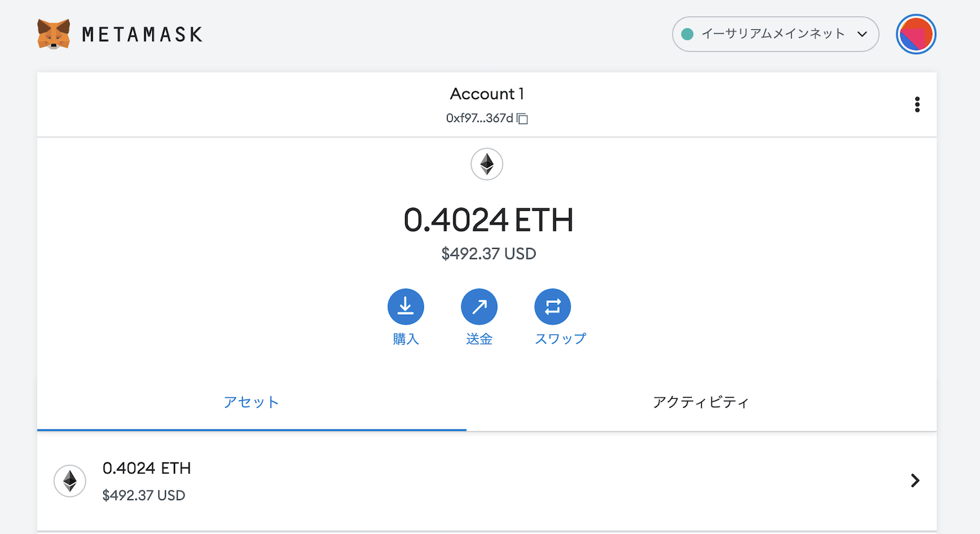This screenshot has width=980, height=534.
Task: Click the Ethereum logo above the balance
Action: pyautogui.click(x=487, y=164)
